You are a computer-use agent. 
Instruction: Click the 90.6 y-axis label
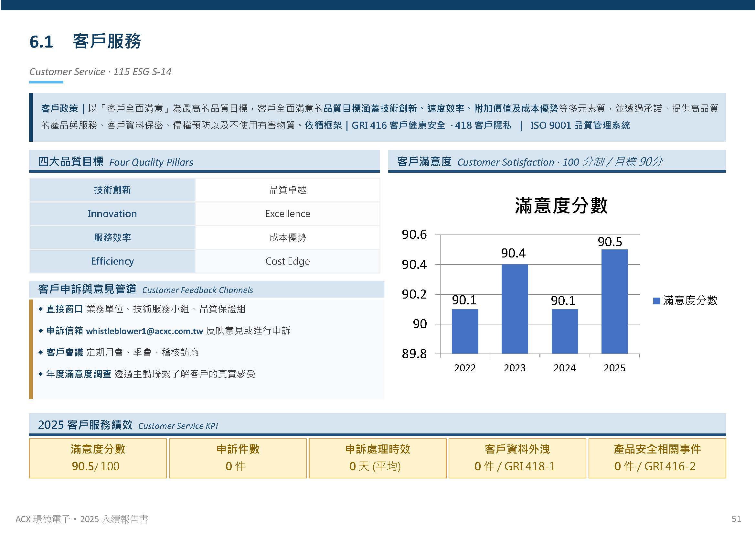414,235
